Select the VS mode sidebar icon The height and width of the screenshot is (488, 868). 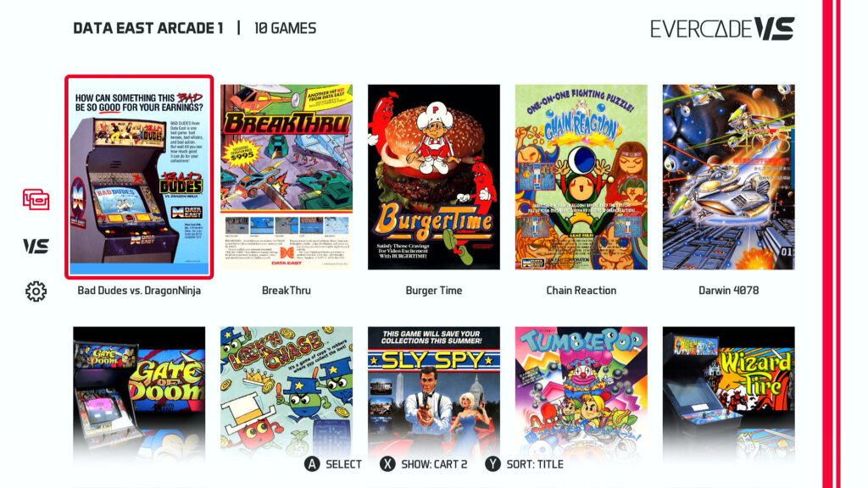click(x=36, y=247)
